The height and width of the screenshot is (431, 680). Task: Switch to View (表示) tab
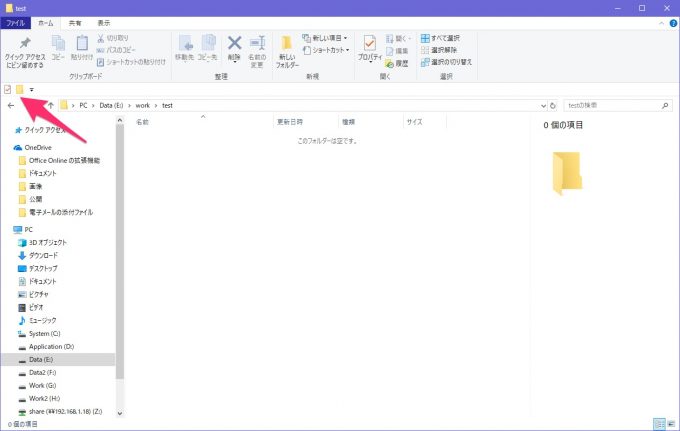pyautogui.click(x=104, y=23)
